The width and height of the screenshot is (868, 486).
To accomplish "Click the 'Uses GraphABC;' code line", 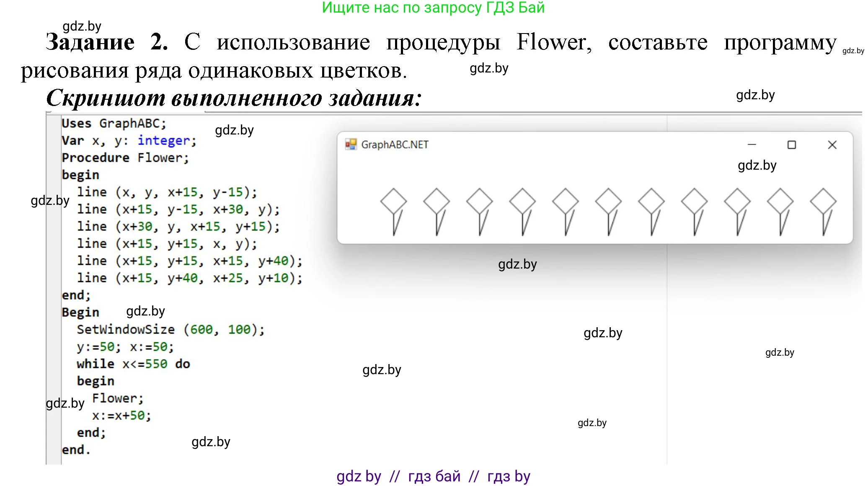I will pyautogui.click(x=114, y=123).
